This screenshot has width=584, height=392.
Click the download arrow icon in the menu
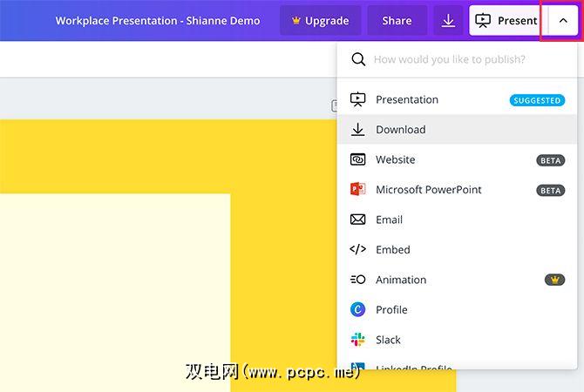pyautogui.click(x=358, y=129)
